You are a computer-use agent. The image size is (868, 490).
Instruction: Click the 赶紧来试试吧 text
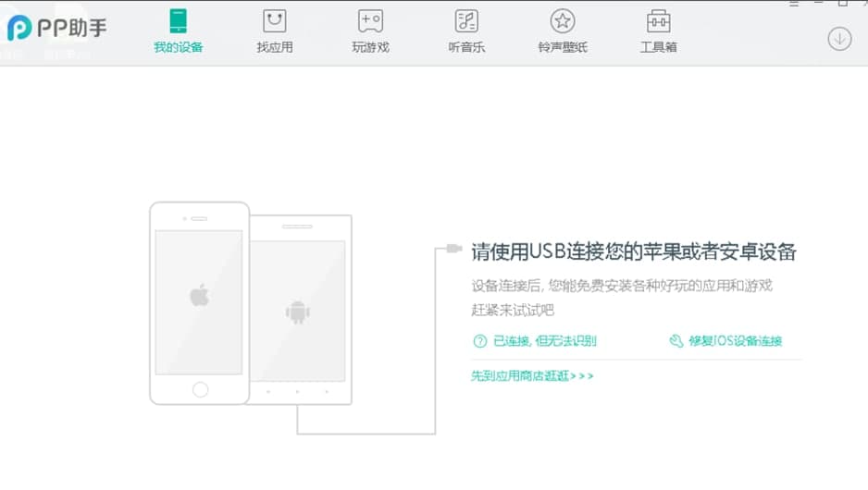coord(513,311)
